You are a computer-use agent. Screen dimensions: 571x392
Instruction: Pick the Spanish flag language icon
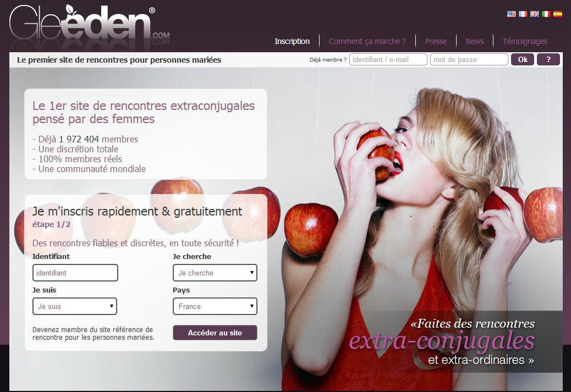557,14
